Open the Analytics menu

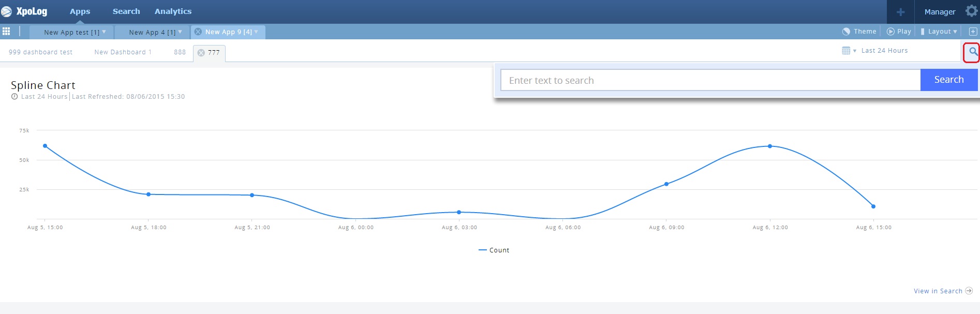(x=173, y=11)
